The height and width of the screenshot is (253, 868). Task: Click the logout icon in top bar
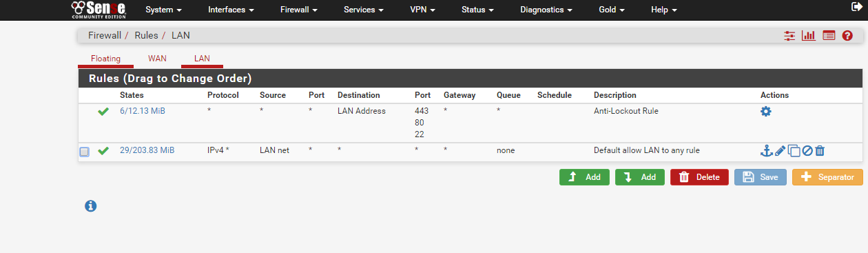(x=857, y=6)
